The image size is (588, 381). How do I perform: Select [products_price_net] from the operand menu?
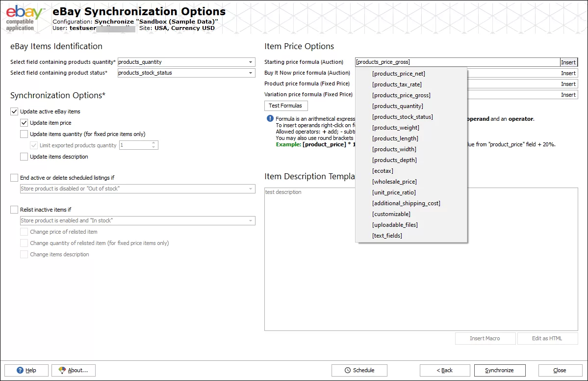click(398, 74)
